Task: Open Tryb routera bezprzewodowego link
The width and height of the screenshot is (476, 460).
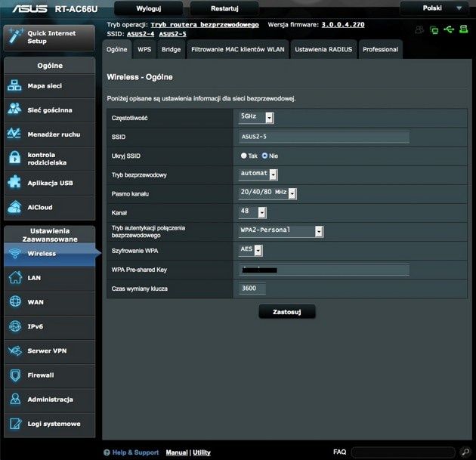Action: pyautogui.click(x=205, y=25)
